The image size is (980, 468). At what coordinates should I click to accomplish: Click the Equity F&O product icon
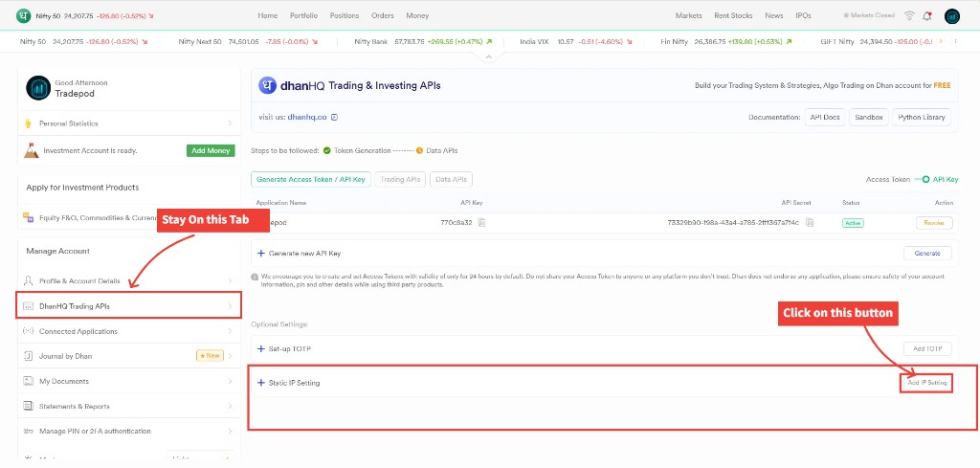click(x=28, y=217)
